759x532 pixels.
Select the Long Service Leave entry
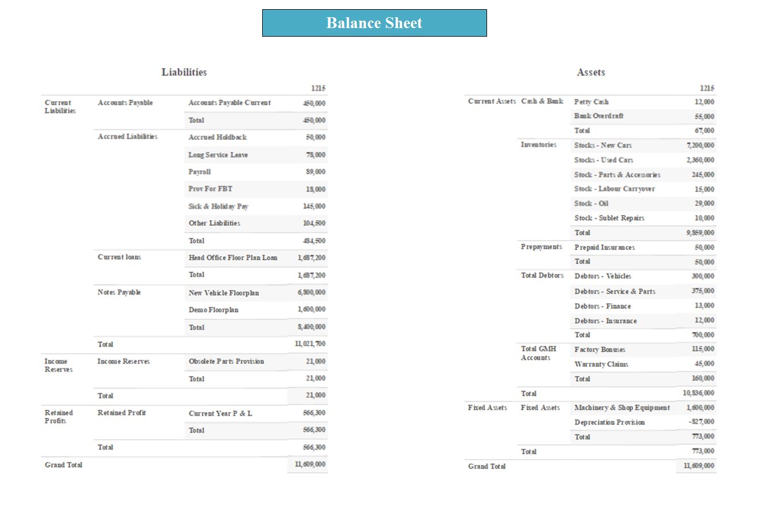(218, 155)
